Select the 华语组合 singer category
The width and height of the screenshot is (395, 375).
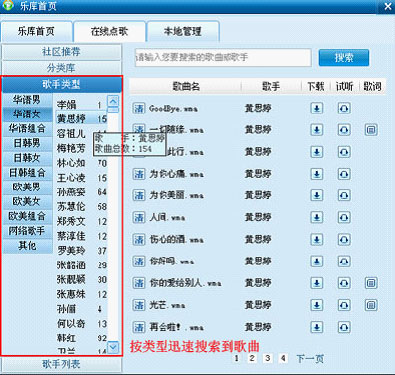click(27, 129)
